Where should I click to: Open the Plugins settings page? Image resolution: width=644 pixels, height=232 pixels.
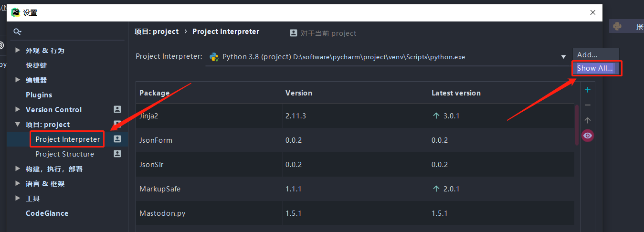39,95
